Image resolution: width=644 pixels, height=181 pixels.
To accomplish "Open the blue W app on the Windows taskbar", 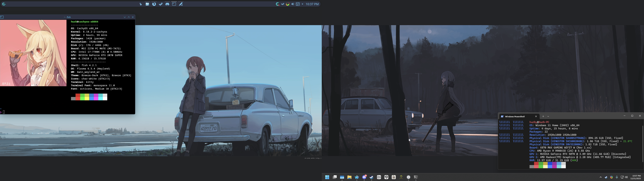I will tap(357, 177).
